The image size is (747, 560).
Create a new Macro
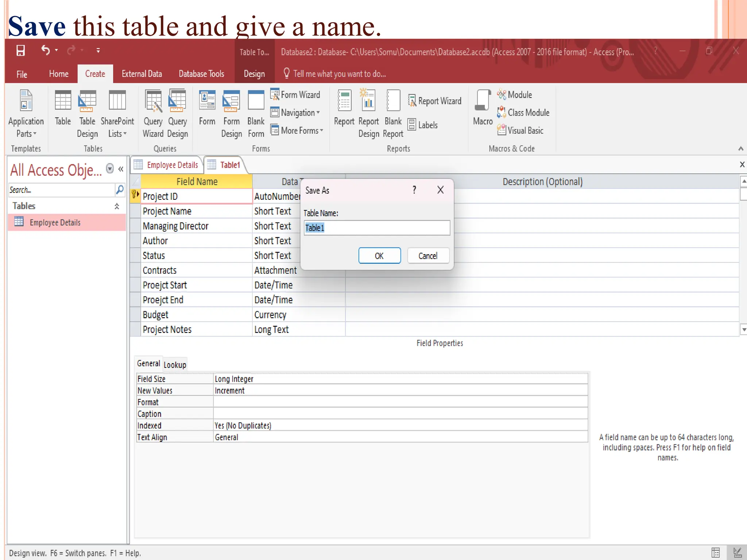pos(483,108)
